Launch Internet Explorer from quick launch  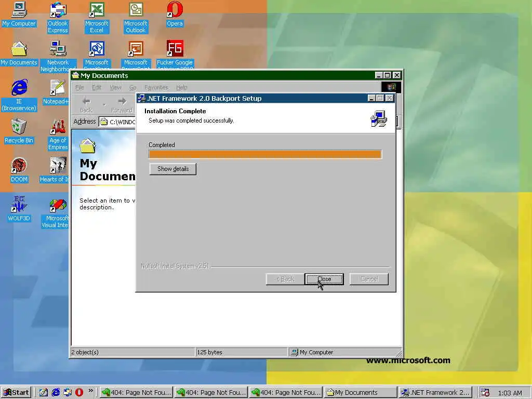coord(56,392)
